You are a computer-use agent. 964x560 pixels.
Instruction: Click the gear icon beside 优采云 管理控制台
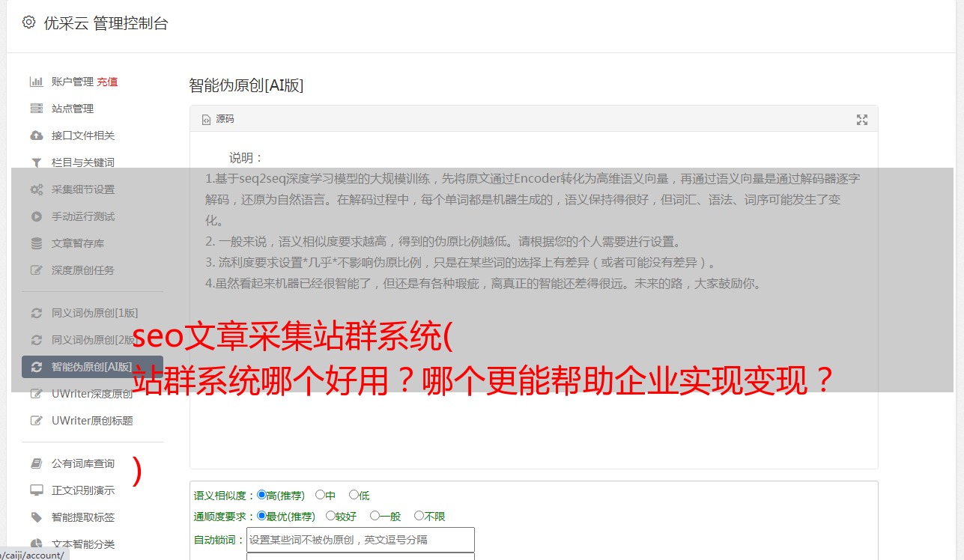click(x=28, y=22)
